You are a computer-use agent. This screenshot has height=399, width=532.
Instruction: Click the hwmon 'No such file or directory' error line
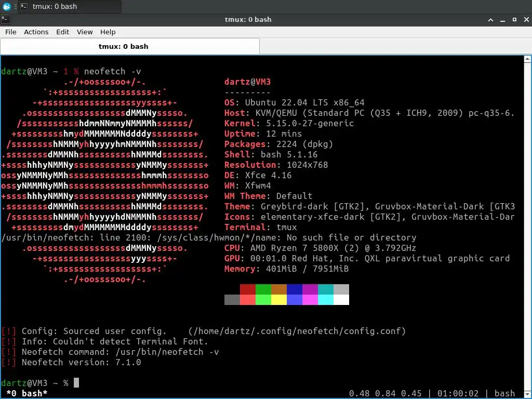(209, 237)
